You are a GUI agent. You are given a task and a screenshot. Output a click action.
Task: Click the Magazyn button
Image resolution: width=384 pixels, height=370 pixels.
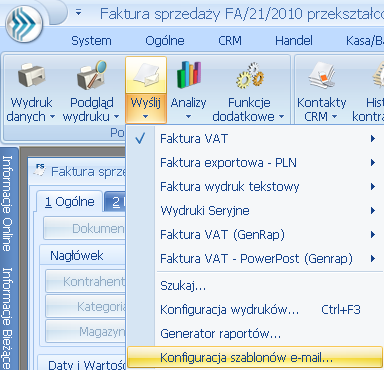pyautogui.click(x=86, y=332)
